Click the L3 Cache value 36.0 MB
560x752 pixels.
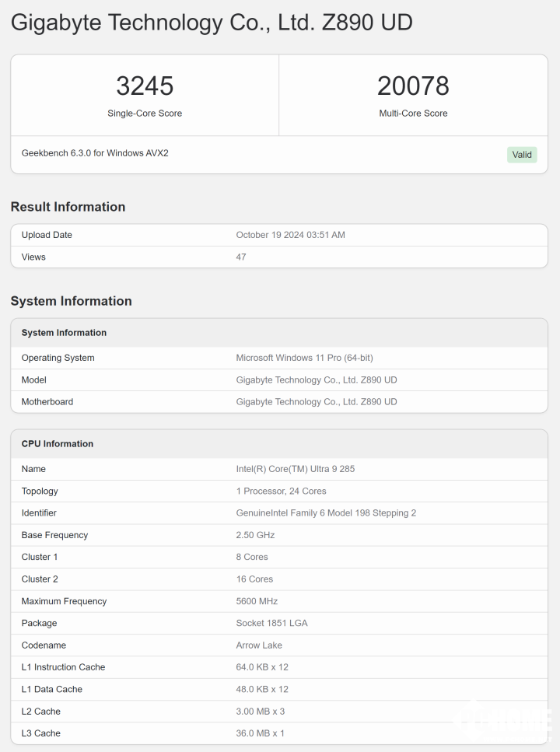coord(260,733)
